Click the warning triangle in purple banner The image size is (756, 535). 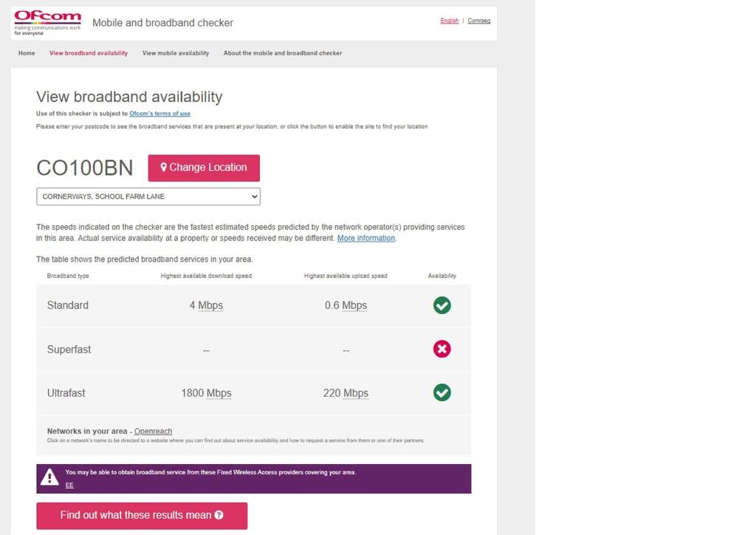[49, 477]
